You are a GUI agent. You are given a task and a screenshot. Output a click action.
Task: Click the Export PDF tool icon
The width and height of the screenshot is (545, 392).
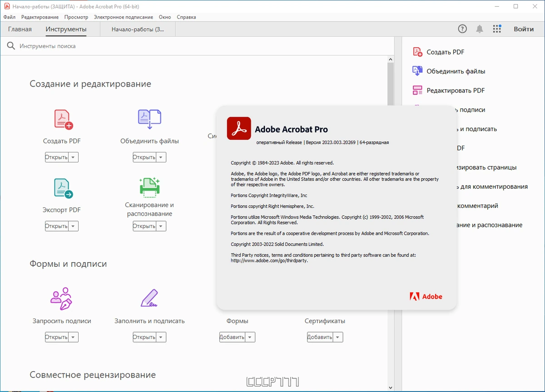click(63, 188)
